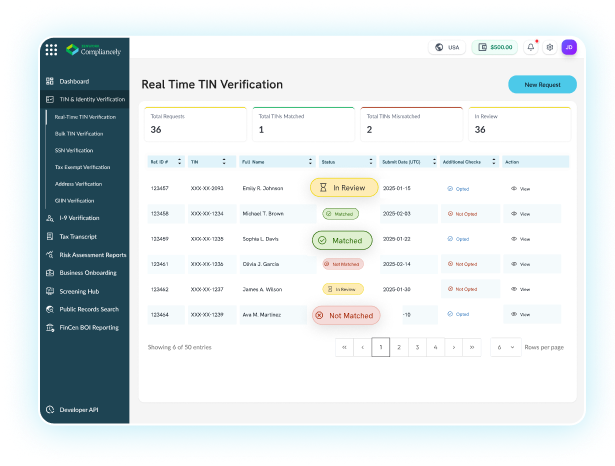Sort table by Full Name column
Screen dimensions: 615x466
[275, 161]
